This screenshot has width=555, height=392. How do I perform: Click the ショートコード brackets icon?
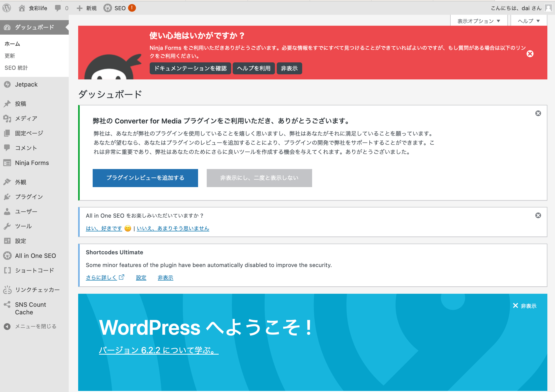7,270
